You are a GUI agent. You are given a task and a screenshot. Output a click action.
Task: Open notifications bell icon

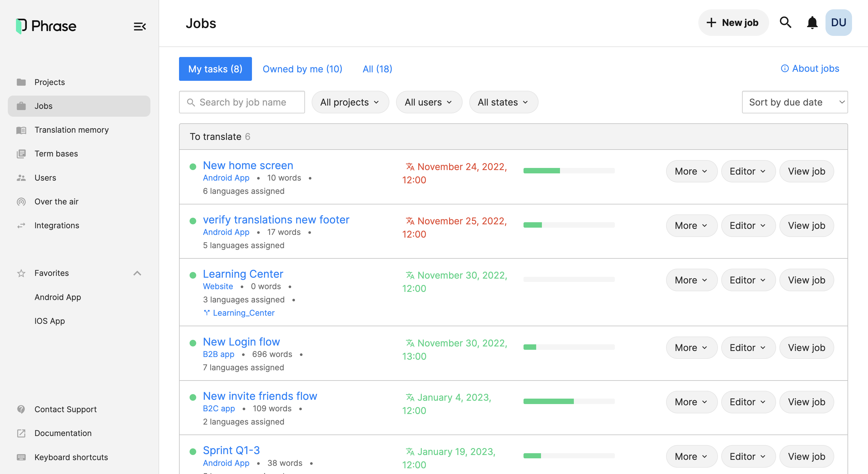pyautogui.click(x=812, y=23)
